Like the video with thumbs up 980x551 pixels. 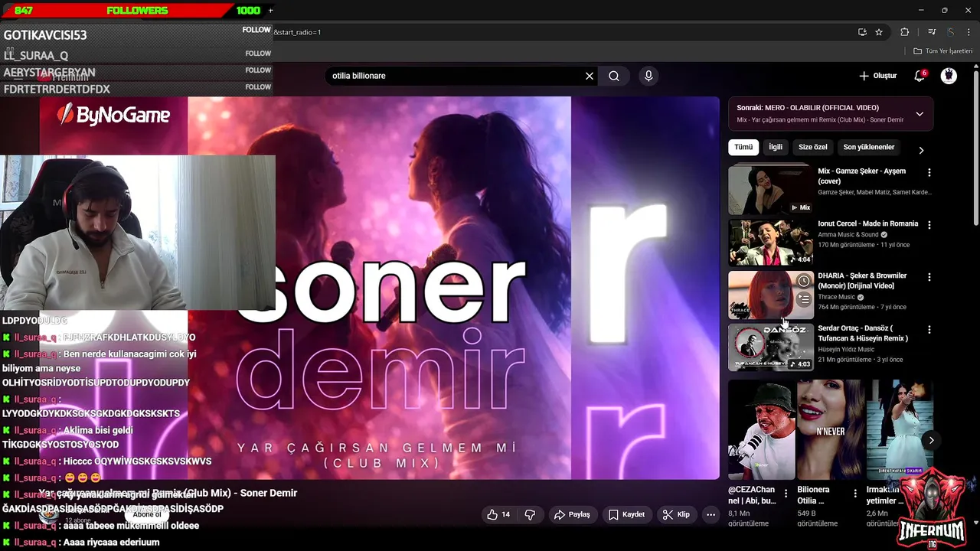498,514
